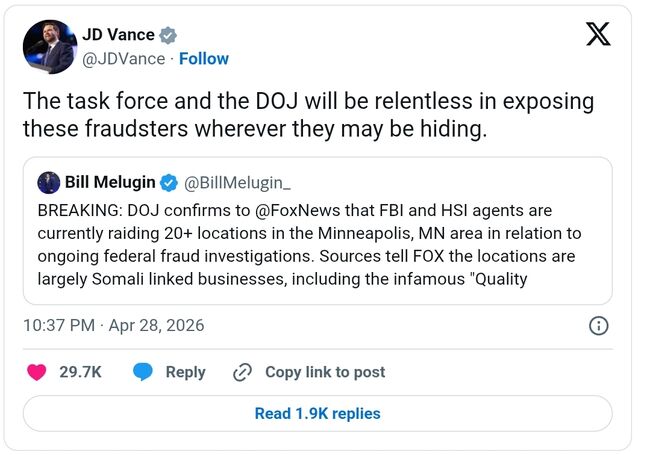
Task: Click the X logo icon
Action: (x=597, y=35)
